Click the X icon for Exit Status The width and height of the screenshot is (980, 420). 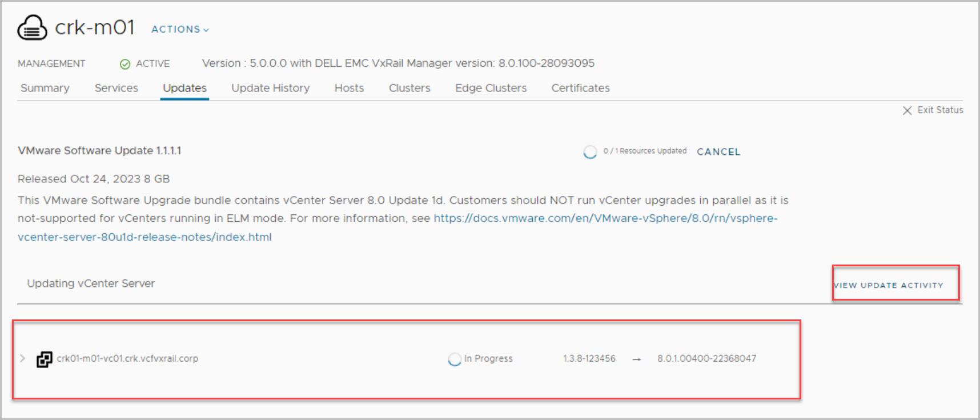click(907, 110)
